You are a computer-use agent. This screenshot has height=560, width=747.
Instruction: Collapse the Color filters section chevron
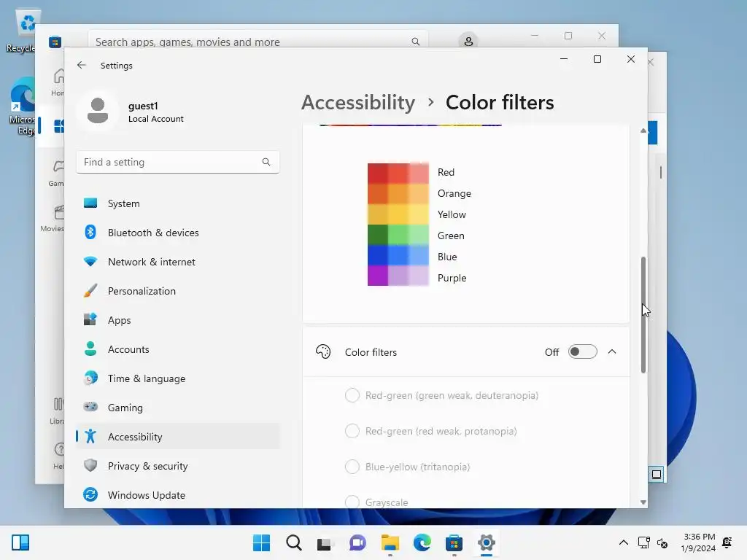(612, 352)
